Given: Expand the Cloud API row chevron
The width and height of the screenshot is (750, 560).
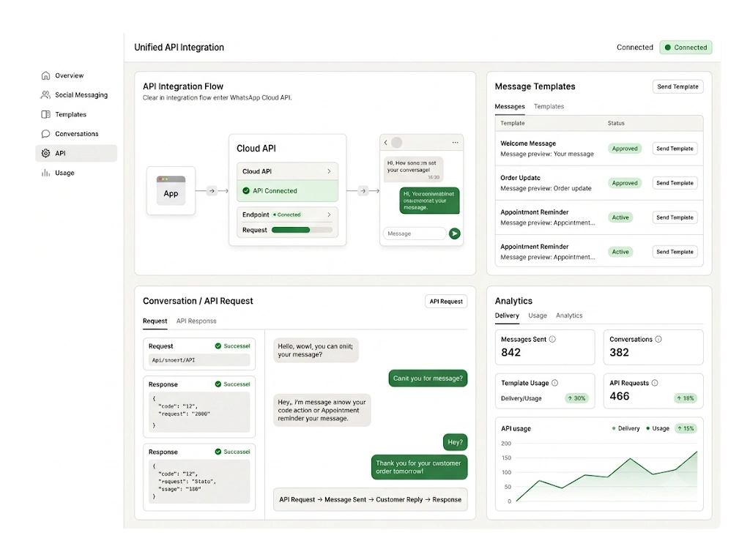Looking at the screenshot, I should 329,171.
